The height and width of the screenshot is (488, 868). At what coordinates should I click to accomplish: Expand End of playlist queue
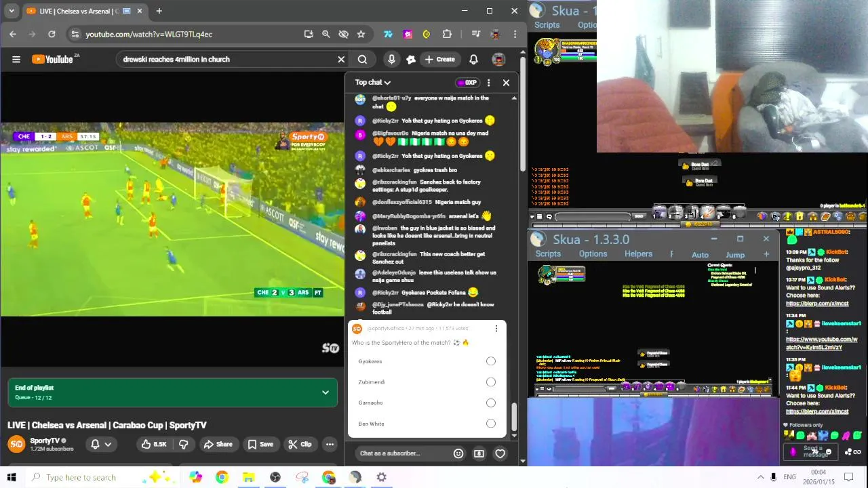pos(325,392)
